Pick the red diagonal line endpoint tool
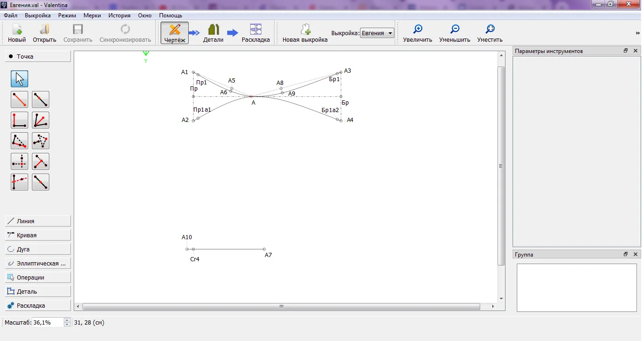The height and width of the screenshot is (341, 644). (x=19, y=99)
